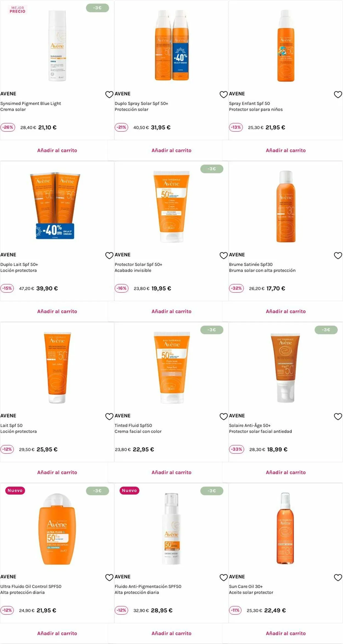This screenshot has width=343, height=644.
Task: Save Protector Solar Spf 50+ with heart icon
Action: click(224, 256)
